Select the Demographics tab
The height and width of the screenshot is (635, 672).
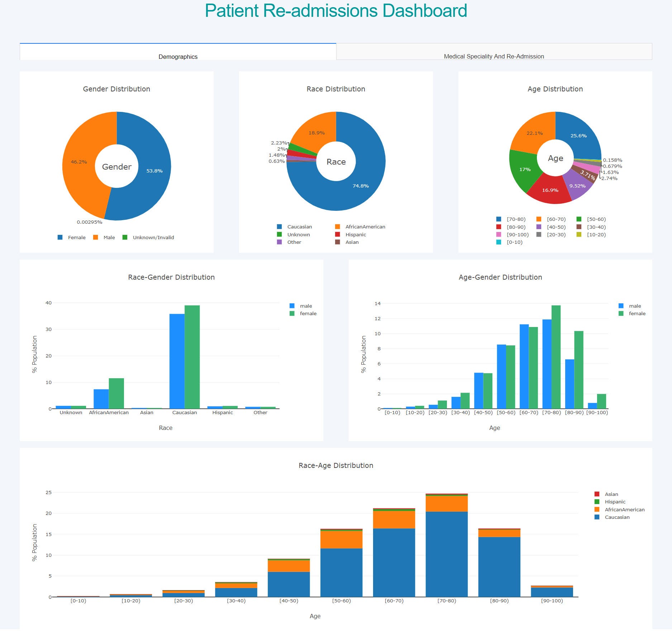click(x=178, y=56)
